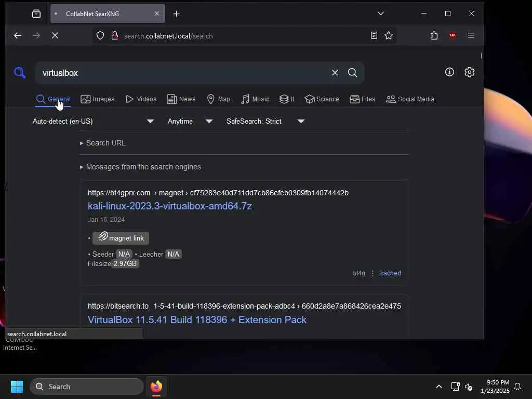532x399 pixels.
Task: Select the CollabNet SearXNG tab
Action: 108,14
